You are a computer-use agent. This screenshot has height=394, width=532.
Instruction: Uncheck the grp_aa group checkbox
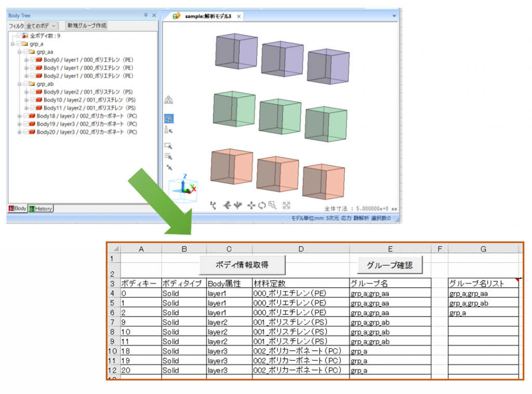tap(25, 52)
